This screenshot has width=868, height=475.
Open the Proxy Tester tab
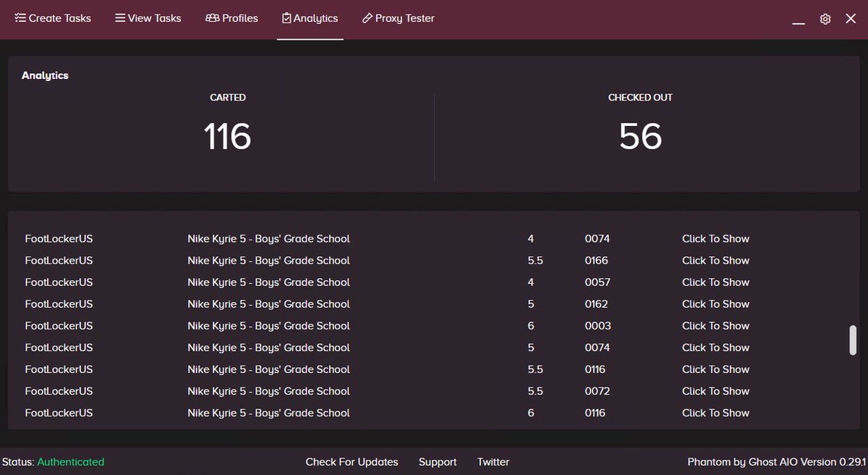[398, 18]
